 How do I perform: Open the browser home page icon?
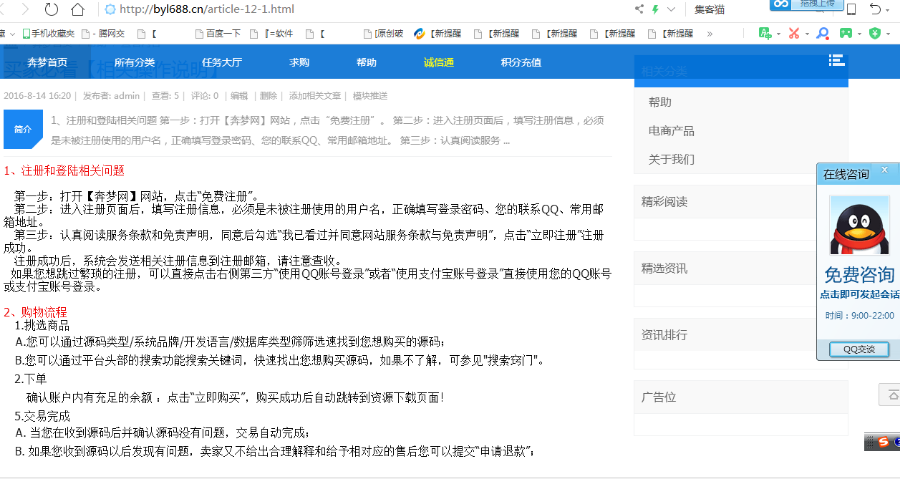click(77, 9)
